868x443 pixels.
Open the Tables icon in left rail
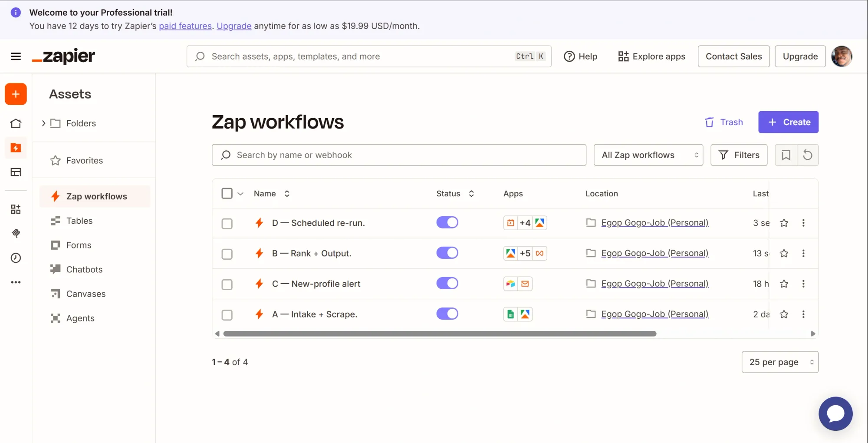[x=16, y=172]
